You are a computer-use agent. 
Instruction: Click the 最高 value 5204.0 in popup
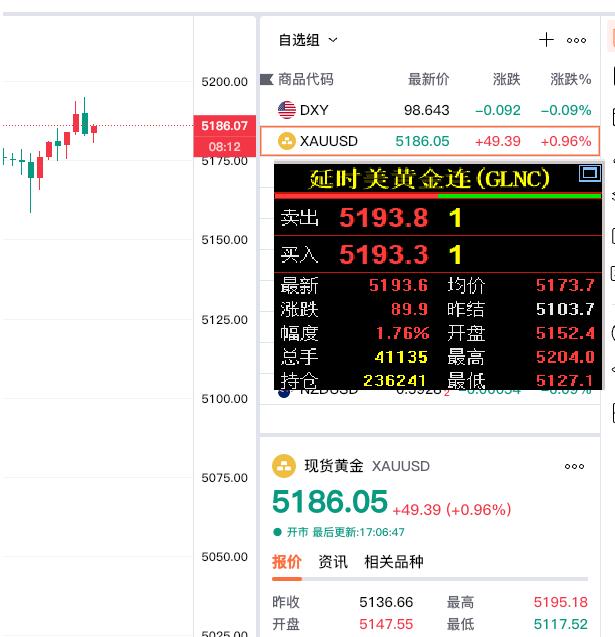click(x=565, y=357)
